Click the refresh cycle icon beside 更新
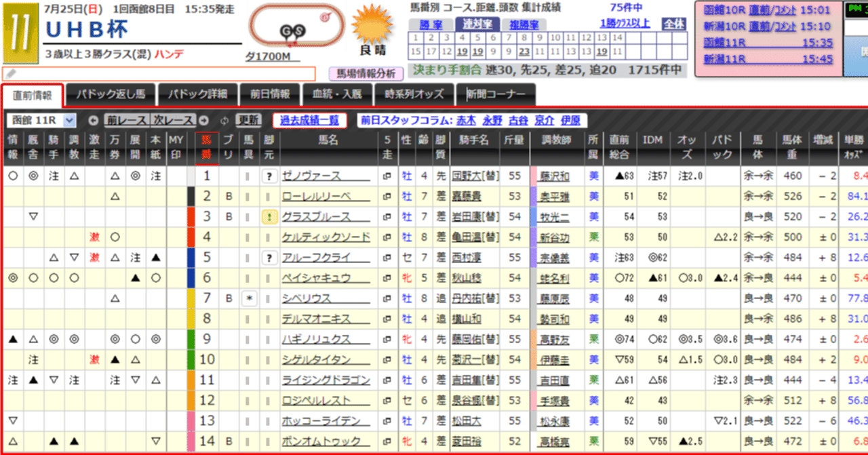This screenshot has height=455, width=868. coord(224,121)
